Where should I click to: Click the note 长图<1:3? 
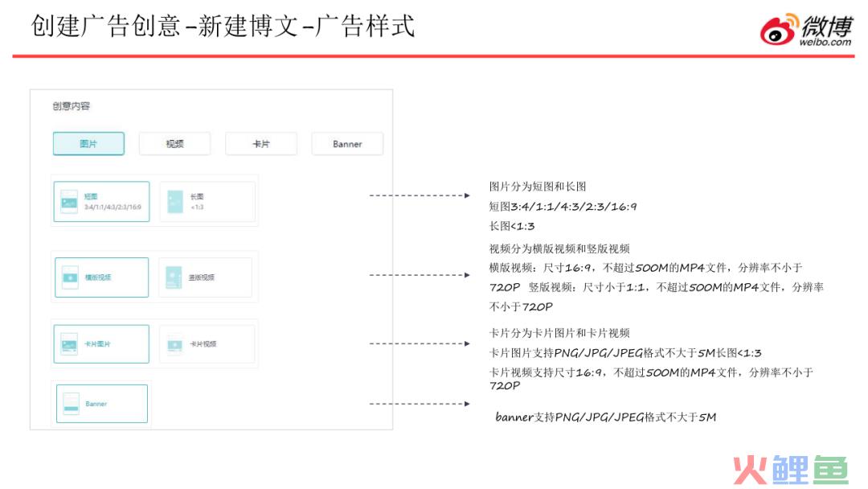(511, 226)
